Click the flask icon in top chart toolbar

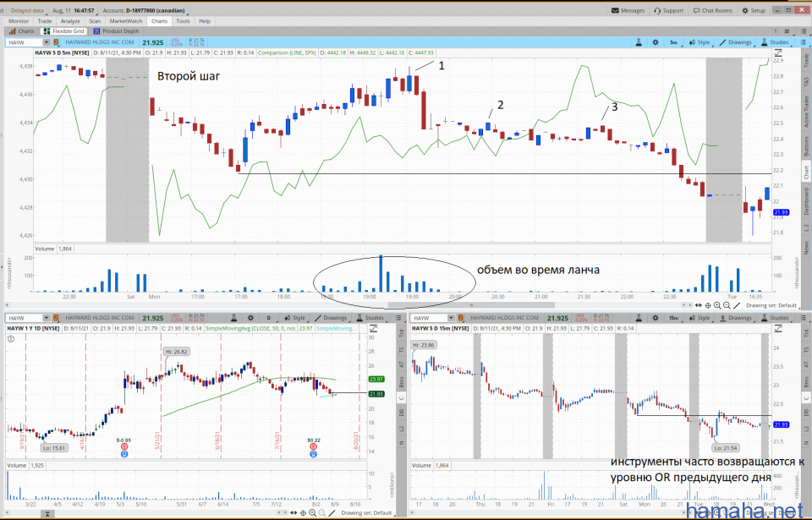(639, 42)
